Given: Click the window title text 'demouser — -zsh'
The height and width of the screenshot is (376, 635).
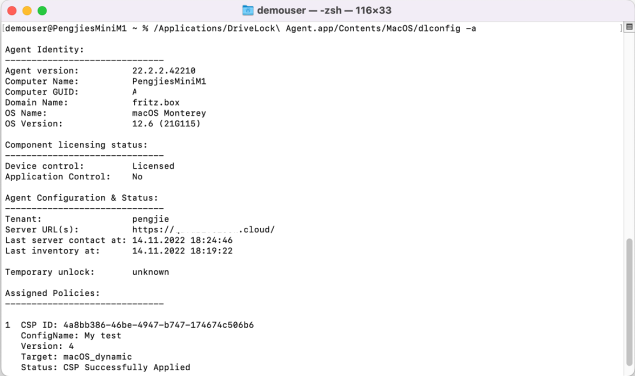Looking at the screenshot, I should 301,10.
